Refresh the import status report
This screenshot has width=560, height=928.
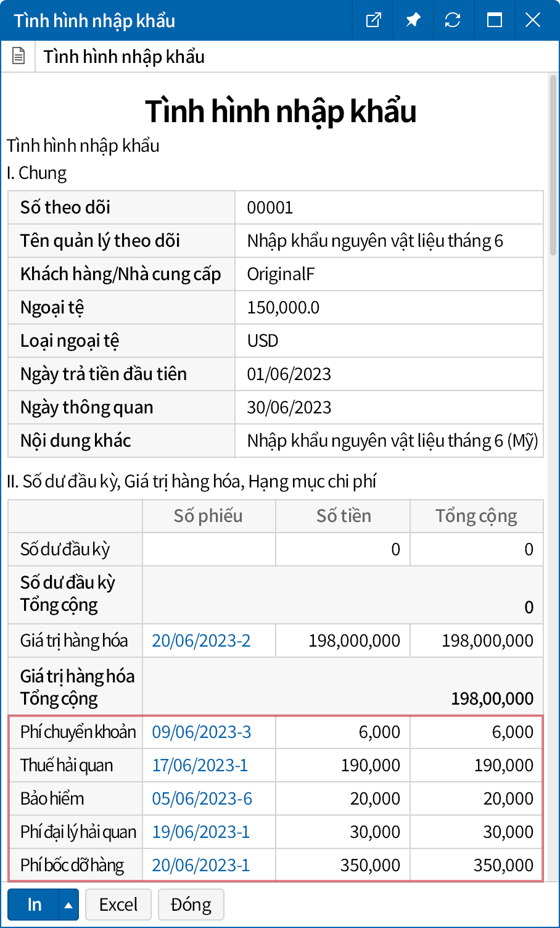coord(453,20)
